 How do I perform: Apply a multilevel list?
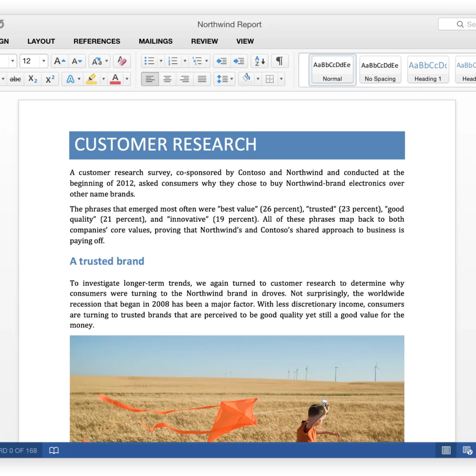[197, 61]
